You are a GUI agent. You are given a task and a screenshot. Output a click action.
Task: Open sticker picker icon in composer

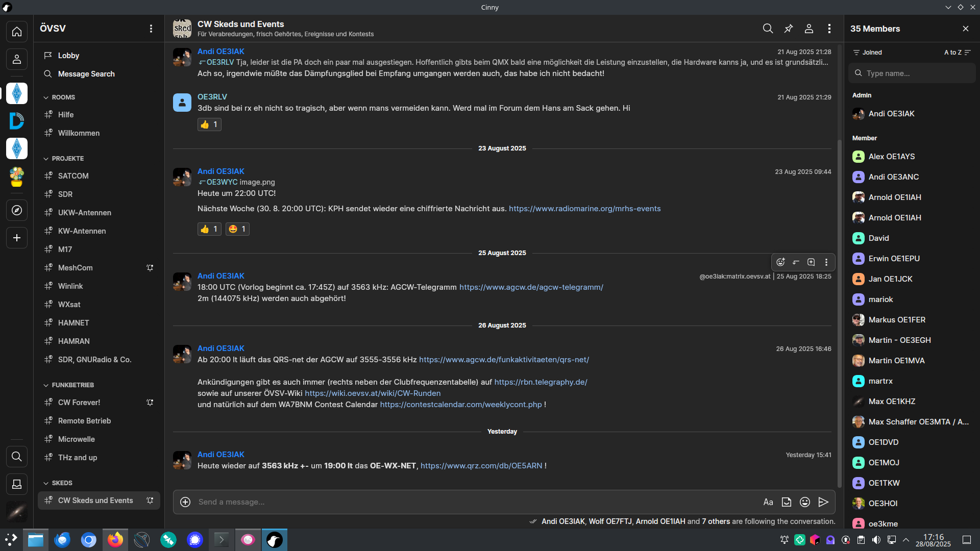(787, 502)
